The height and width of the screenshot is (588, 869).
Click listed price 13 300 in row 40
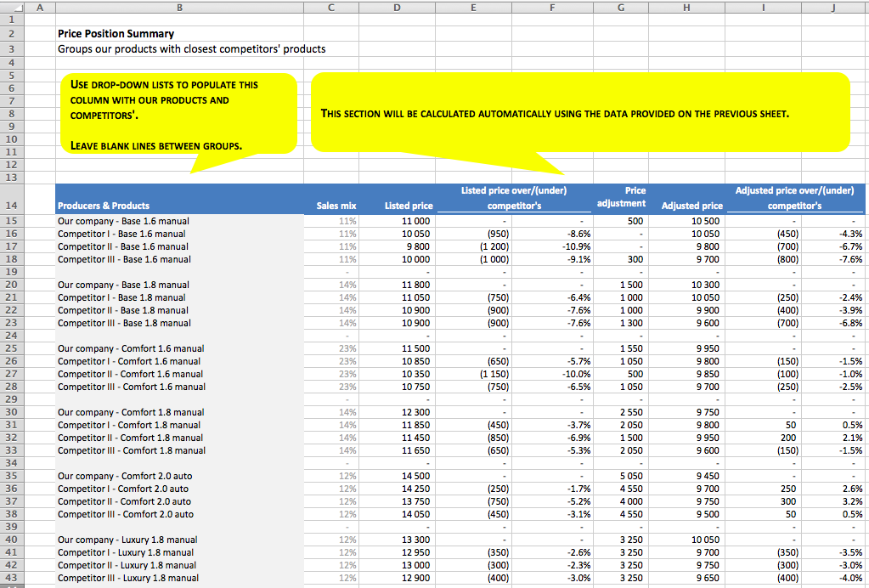coord(415,540)
